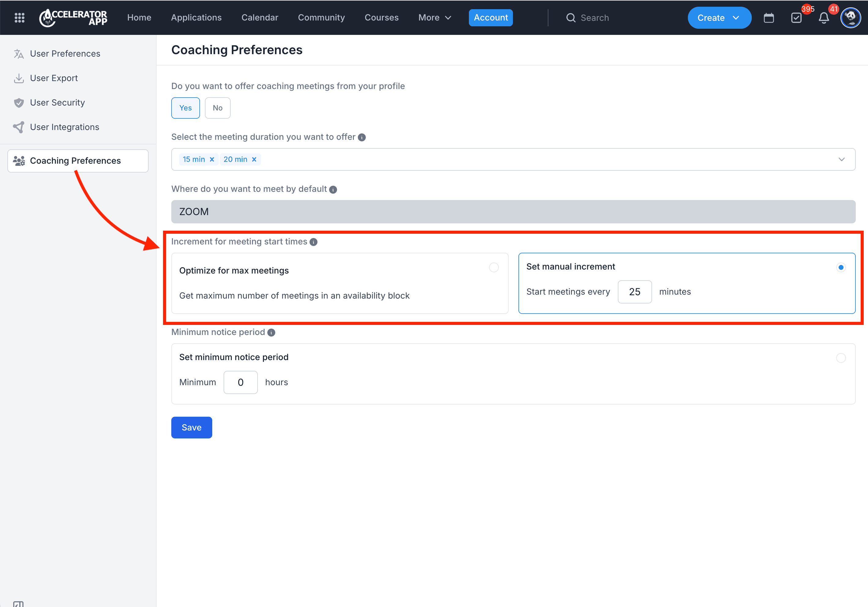Viewport: 868px width, 607px height.
Task: Click the minimum hours input field
Action: [x=240, y=382]
